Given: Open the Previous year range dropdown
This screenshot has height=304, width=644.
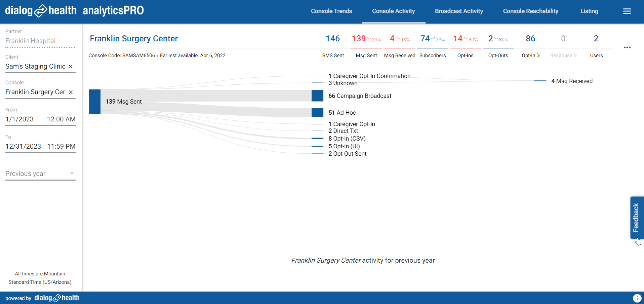Looking at the screenshot, I should [x=40, y=174].
